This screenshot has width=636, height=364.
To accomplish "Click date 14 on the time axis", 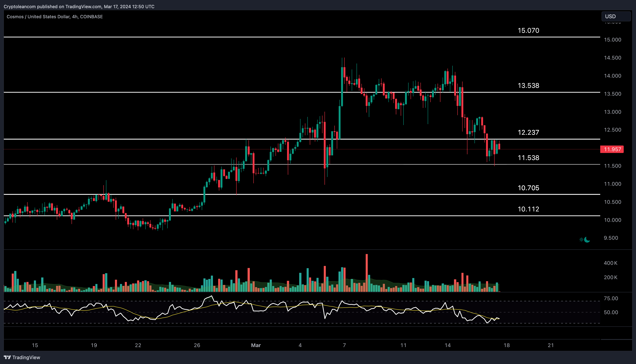I will click(x=448, y=345).
